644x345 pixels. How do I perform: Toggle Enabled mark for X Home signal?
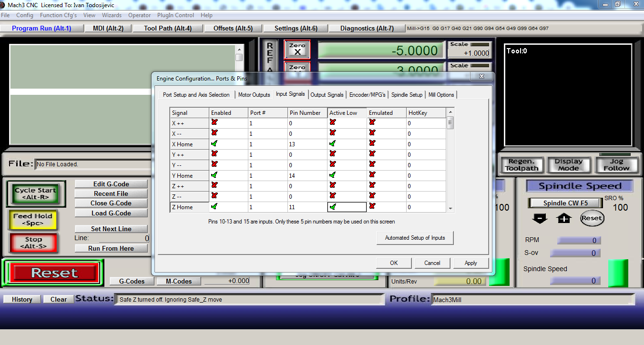point(215,143)
